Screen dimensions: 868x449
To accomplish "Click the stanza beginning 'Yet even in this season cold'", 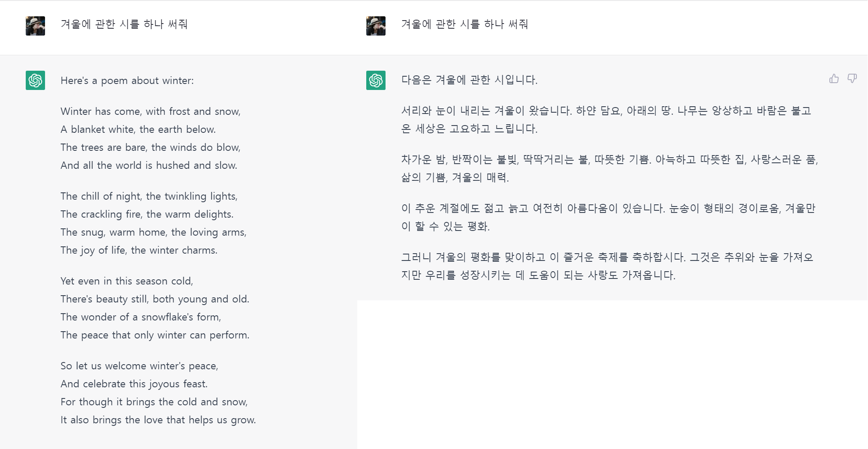I will tap(127, 281).
